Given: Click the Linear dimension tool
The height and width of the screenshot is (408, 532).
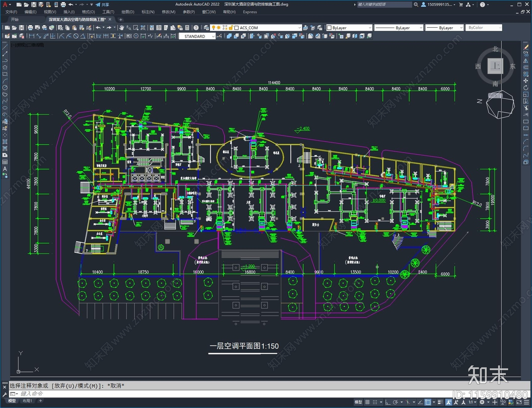Looking at the screenshot, I should (x=32, y=36).
